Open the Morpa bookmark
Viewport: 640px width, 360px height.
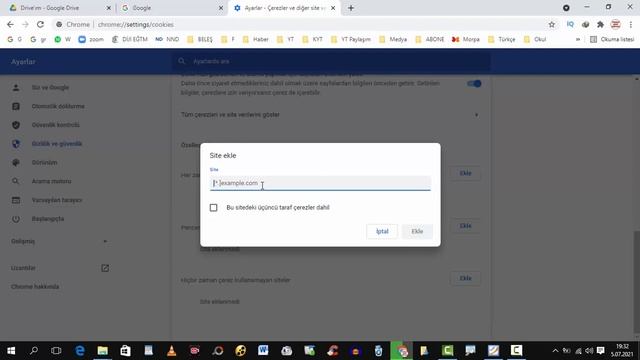tap(466, 39)
